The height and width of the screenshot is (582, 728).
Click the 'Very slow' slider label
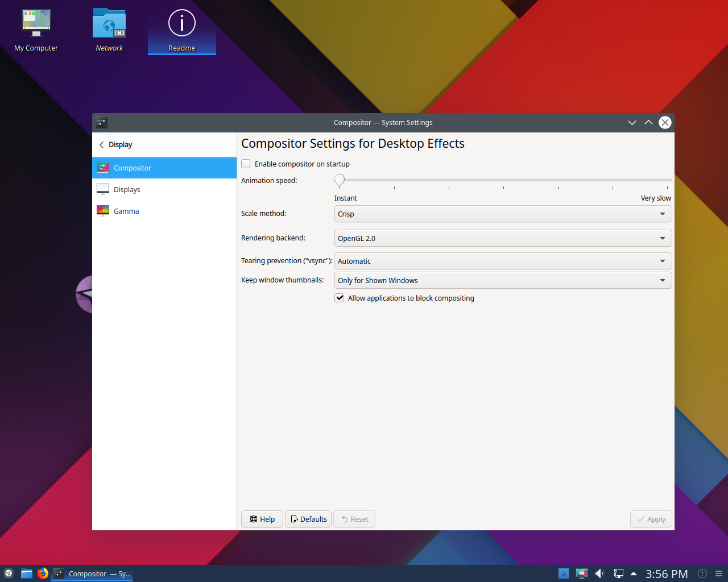pyautogui.click(x=656, y=198)
